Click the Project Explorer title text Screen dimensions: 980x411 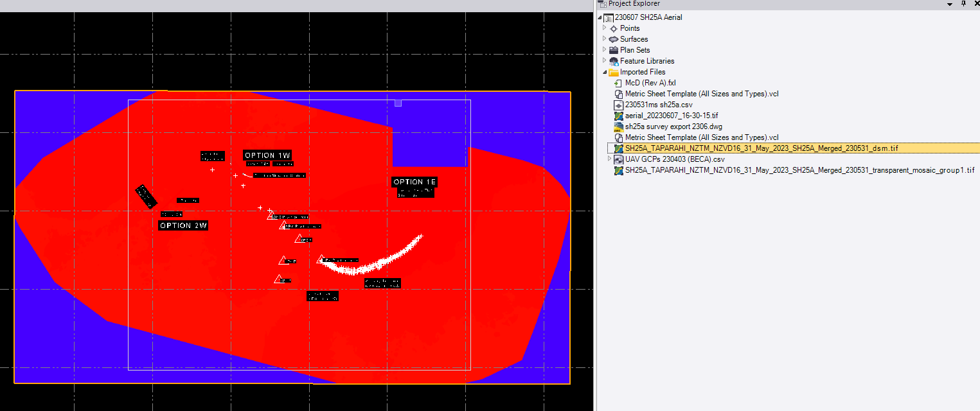pyautogui.click(x=634, y=4)
